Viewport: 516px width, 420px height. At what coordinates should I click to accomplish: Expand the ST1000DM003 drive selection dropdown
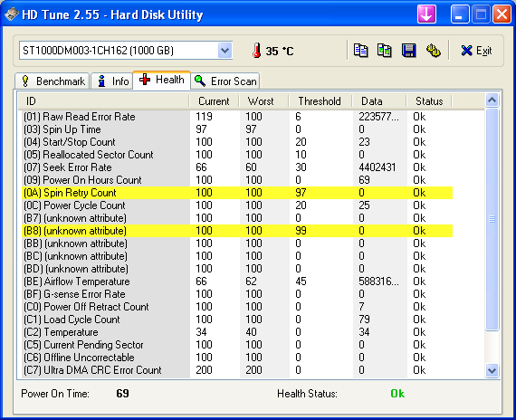click(225, 51)
